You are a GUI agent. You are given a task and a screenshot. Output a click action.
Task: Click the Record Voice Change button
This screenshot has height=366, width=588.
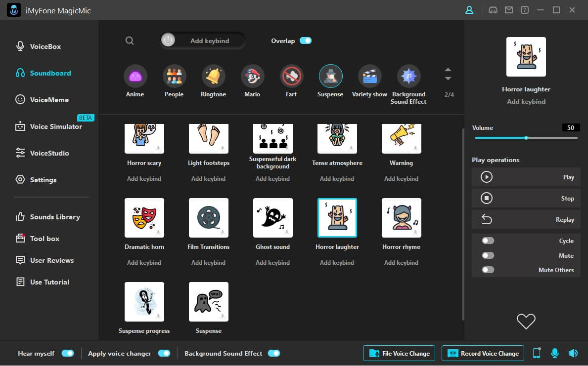[483, 353]
